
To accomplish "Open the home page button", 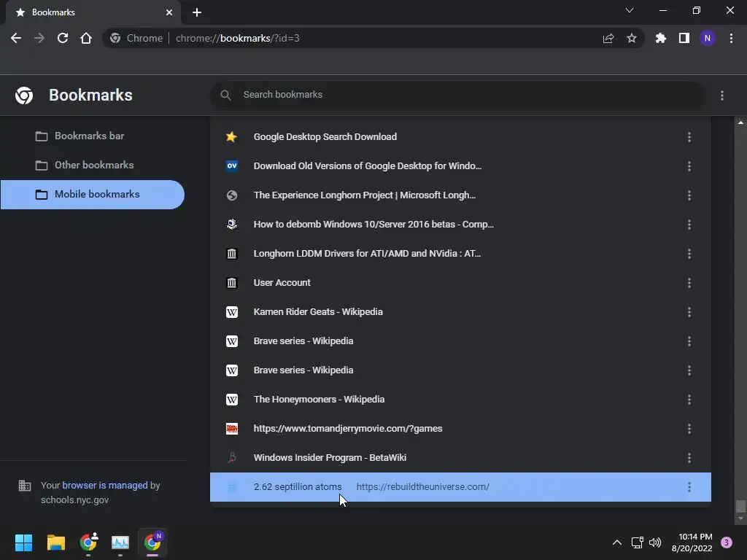I will coord(86,38).
